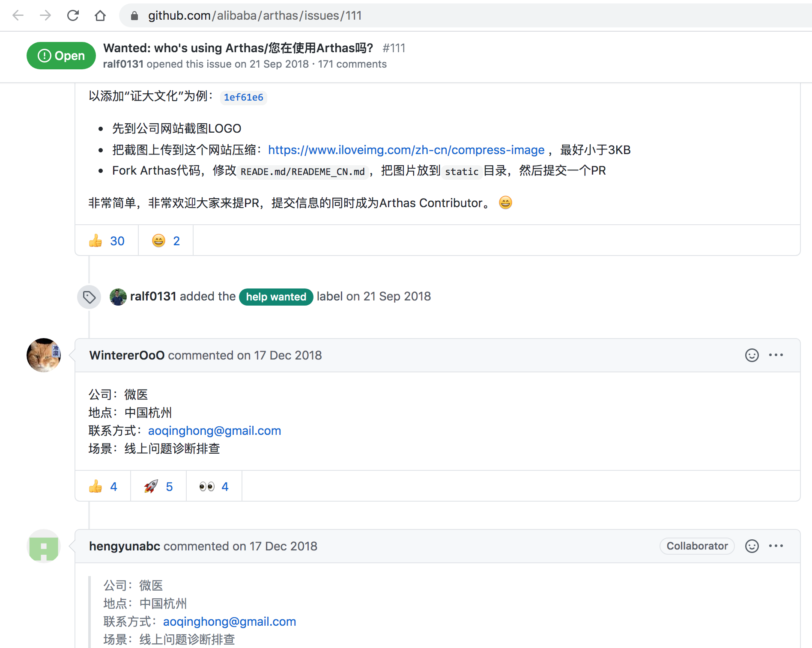812x648 pixels.
Task: Toggle eyes reaction on WintererOoO's comment
Action: (214, 487)
